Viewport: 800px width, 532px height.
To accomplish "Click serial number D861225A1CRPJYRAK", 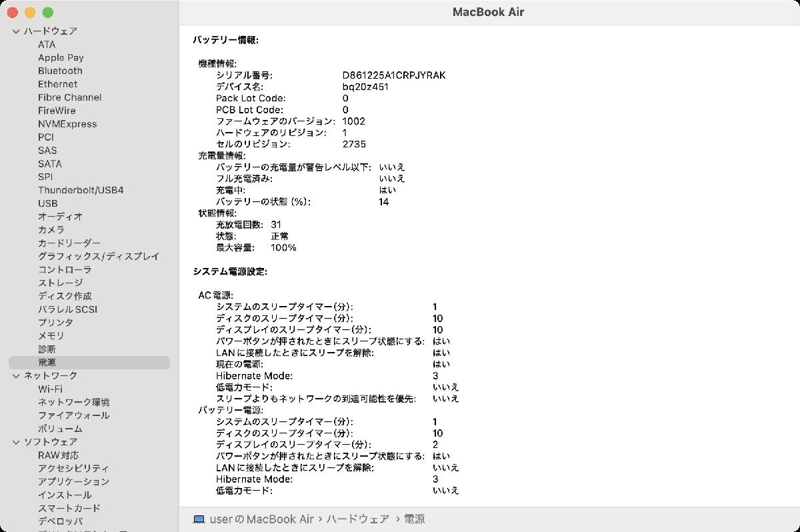I will [394, 75].
